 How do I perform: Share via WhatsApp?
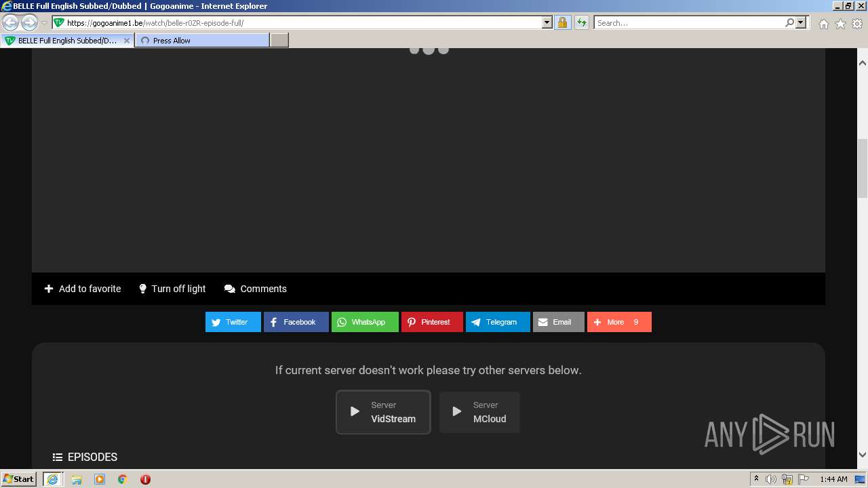[365, 322]
